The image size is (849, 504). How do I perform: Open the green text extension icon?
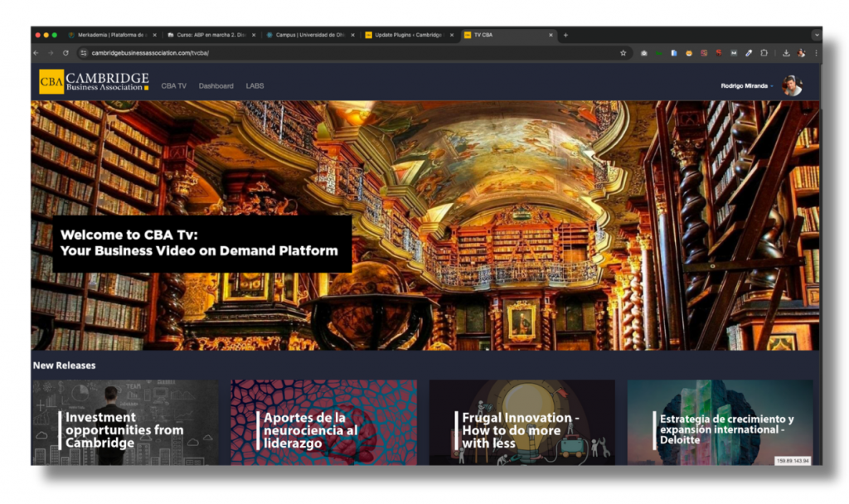click(x=659, y=53)
